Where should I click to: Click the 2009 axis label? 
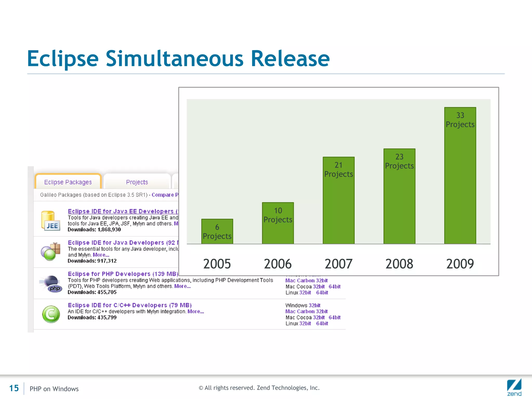(x=460, y=264)
